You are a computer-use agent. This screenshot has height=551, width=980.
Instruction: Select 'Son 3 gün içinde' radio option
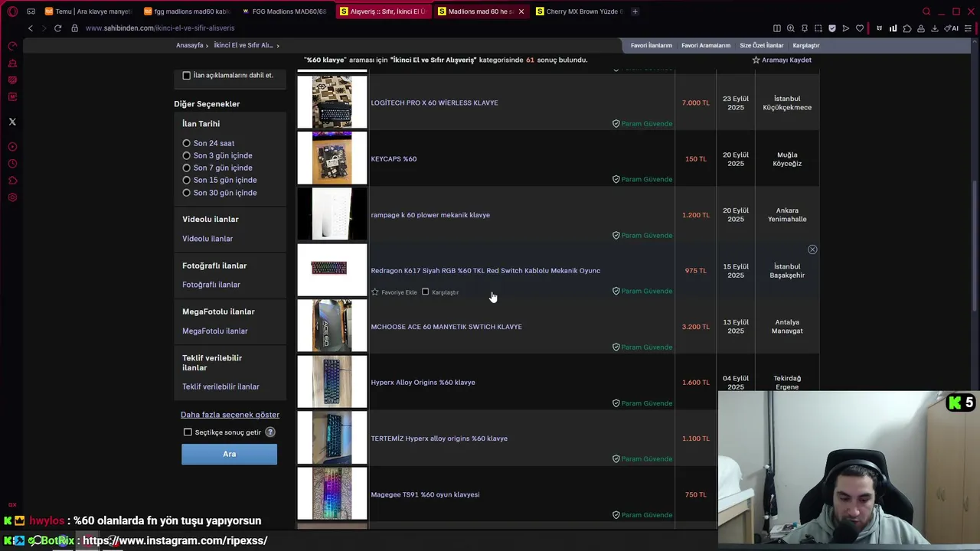(x=187, y=155)
